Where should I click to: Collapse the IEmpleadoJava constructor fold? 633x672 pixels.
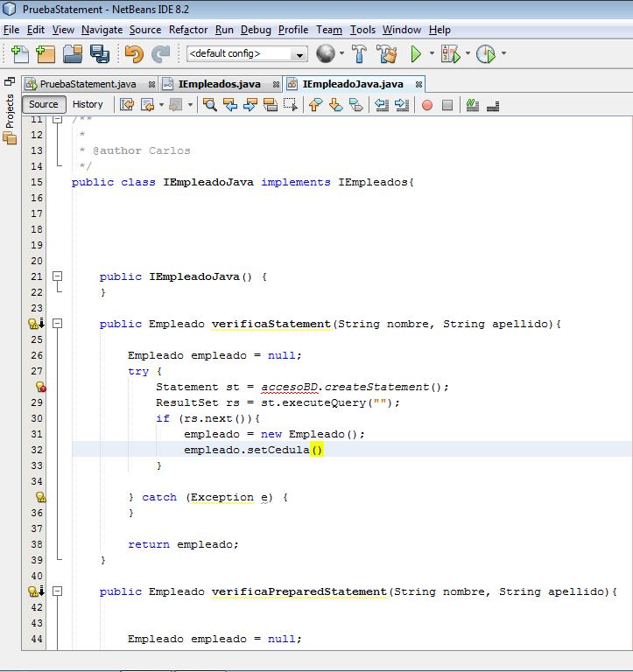coord(58,276)
